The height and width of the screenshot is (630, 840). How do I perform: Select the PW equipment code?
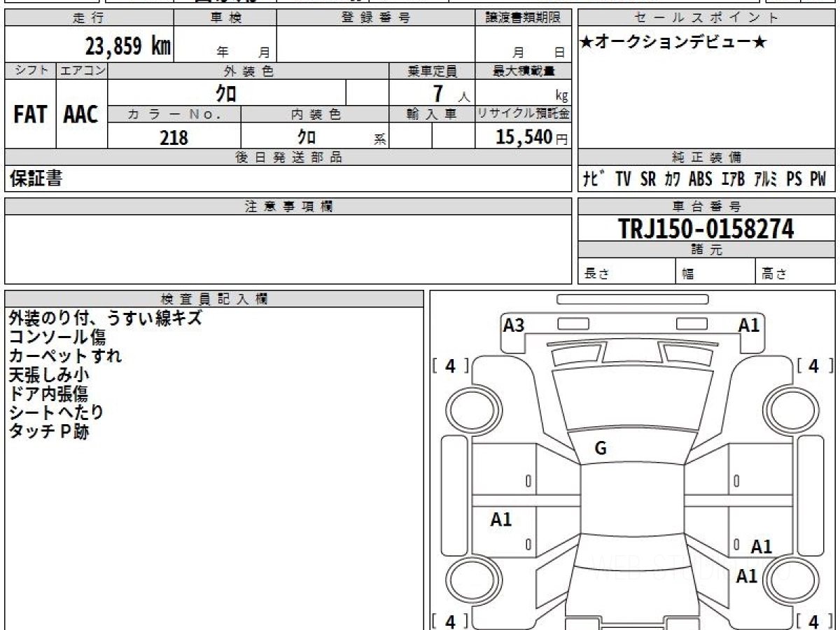818,179
